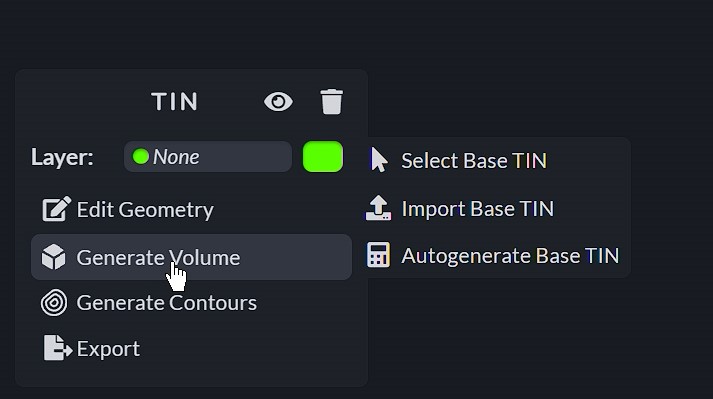Viewport: 713px width, 399px height.
Task: Select Generate Contours text entry
Action: [166, 303]
